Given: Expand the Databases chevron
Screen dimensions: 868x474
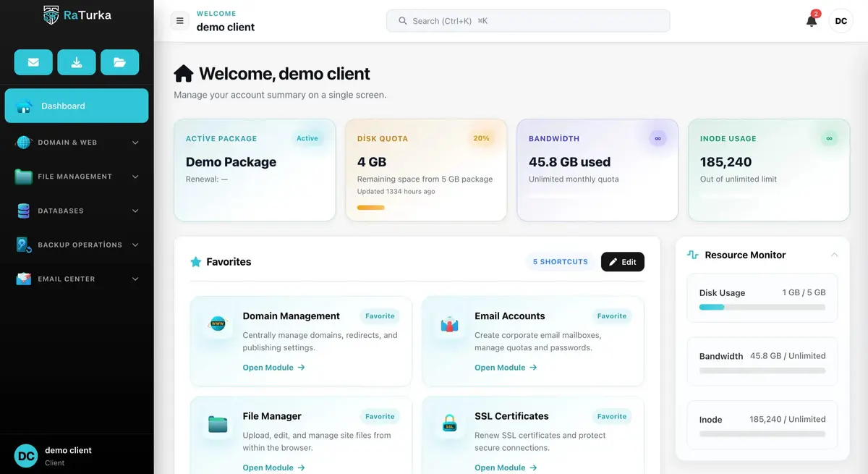Looking at the screenshot, I should (x=135, y=211).
